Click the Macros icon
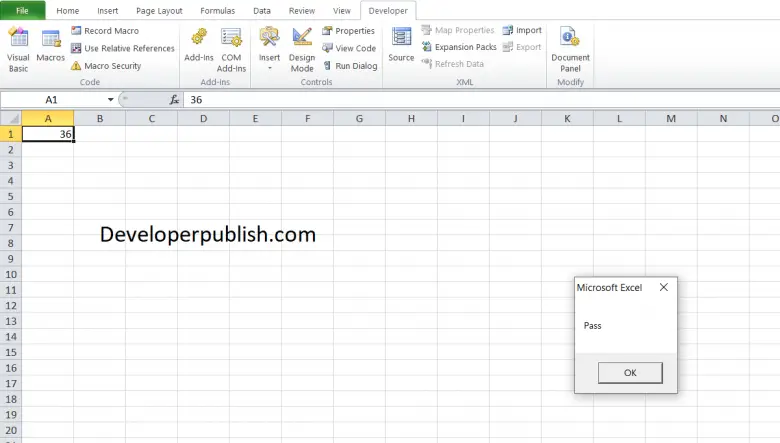The width and height of the screenshot is (780, 443). pyautogui.click(x=50, y=48)
